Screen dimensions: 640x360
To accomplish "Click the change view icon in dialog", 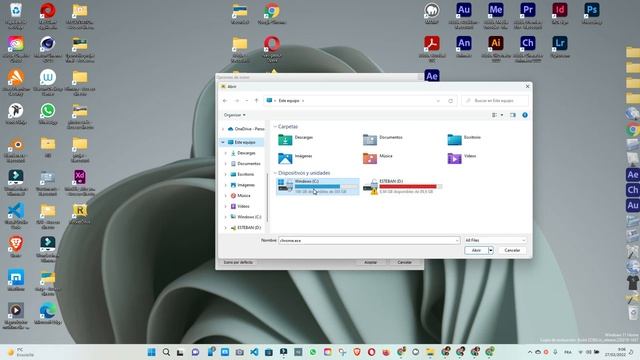I will (x=494, y=115).
